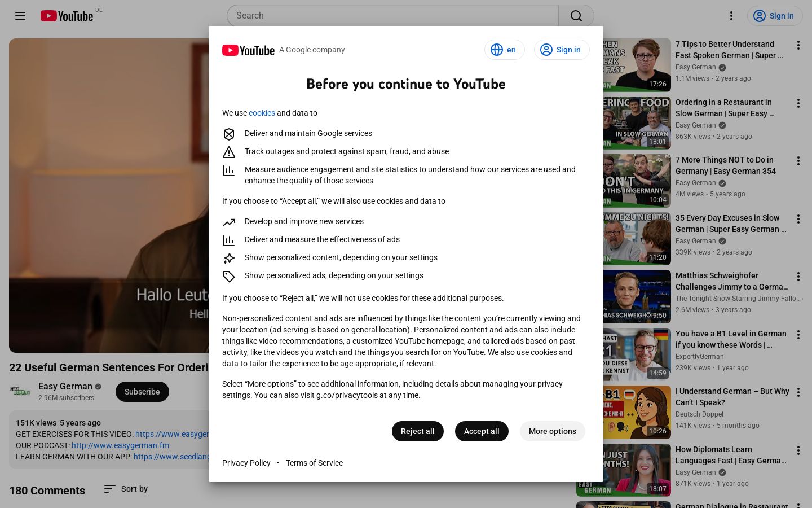The image size is (812, 508).
Task: Open the Privacy Policy link
Action: (246, 463)
